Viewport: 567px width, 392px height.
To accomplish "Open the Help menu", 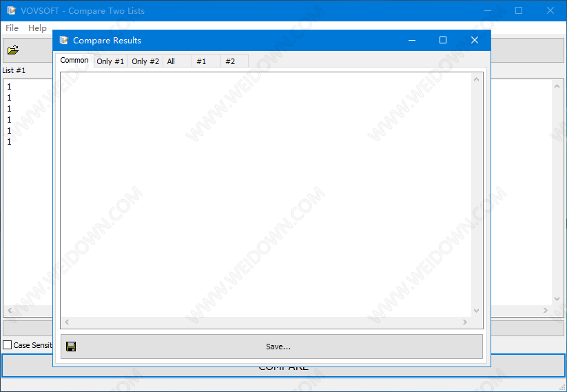I will tap(38, 28).
